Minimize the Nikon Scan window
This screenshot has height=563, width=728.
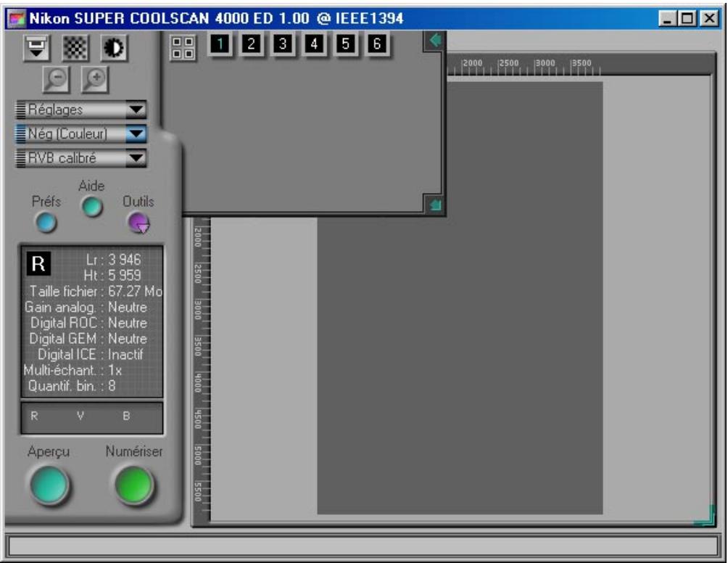[x=667, y=19]
